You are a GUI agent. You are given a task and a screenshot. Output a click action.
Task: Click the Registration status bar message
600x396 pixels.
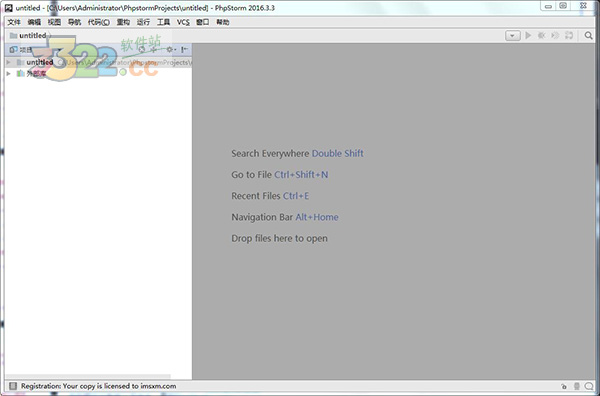point(99,386)
